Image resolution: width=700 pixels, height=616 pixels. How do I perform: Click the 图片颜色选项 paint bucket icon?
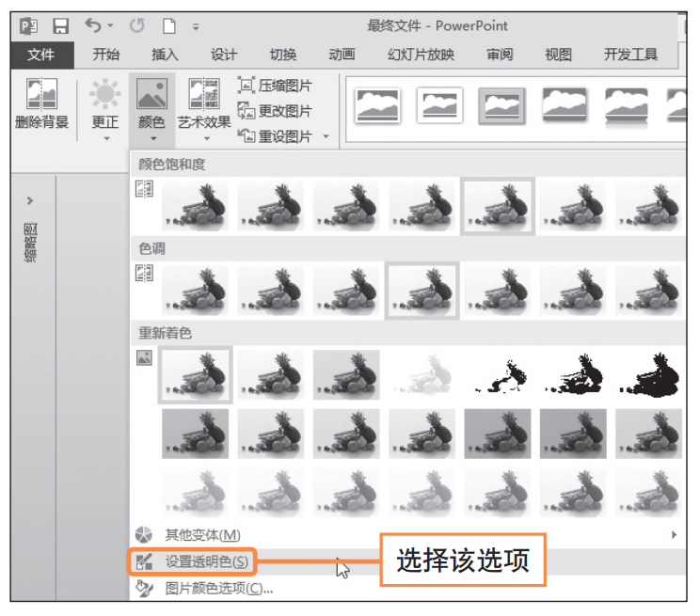click(x=144, y=589)
